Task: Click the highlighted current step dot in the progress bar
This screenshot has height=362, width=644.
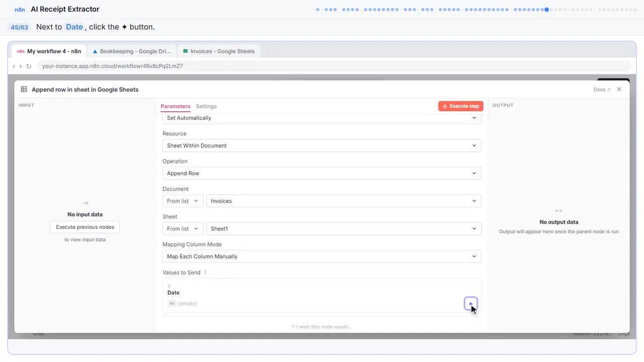Action: pos(546,10)
